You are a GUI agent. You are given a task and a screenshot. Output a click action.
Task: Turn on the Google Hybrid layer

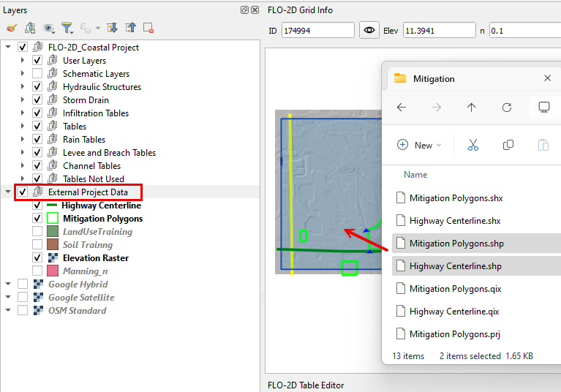(23, 284)
